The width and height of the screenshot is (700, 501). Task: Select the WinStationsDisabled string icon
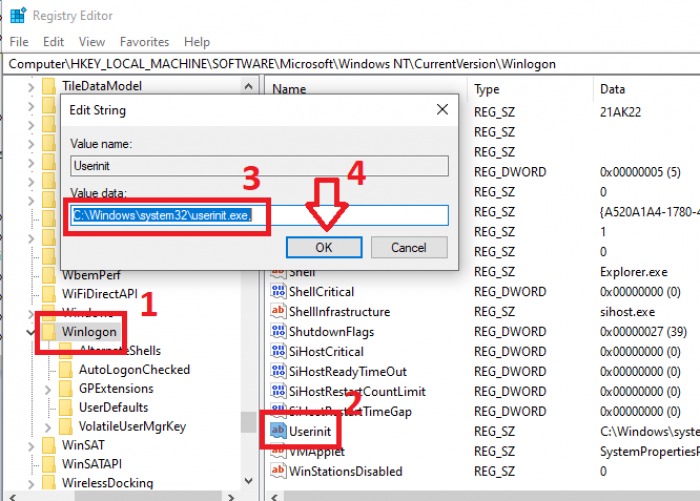point(278,471)
